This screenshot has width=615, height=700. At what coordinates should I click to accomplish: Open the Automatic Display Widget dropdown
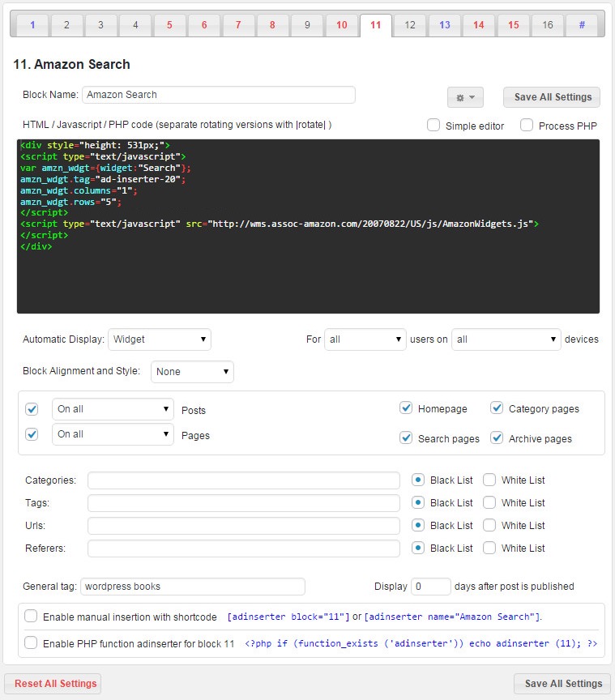[160, 339]
